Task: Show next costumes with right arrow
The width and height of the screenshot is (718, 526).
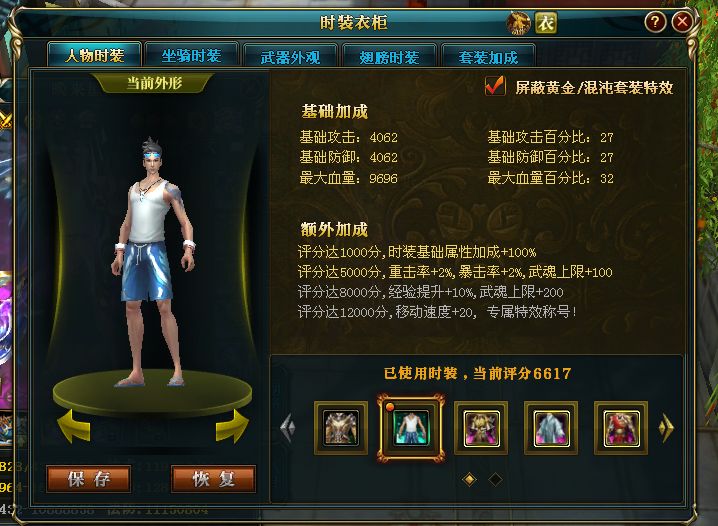Action: (666, 428)
